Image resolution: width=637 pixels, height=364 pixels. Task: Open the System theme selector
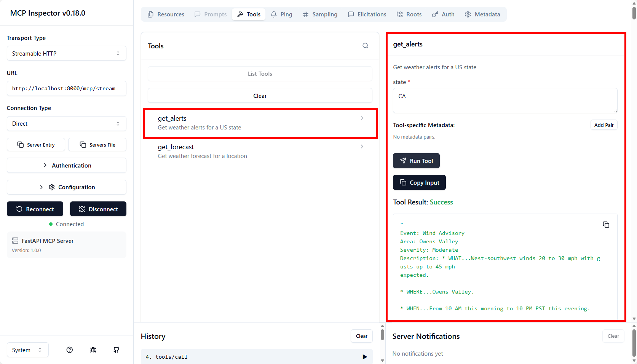tap(27, 350)
